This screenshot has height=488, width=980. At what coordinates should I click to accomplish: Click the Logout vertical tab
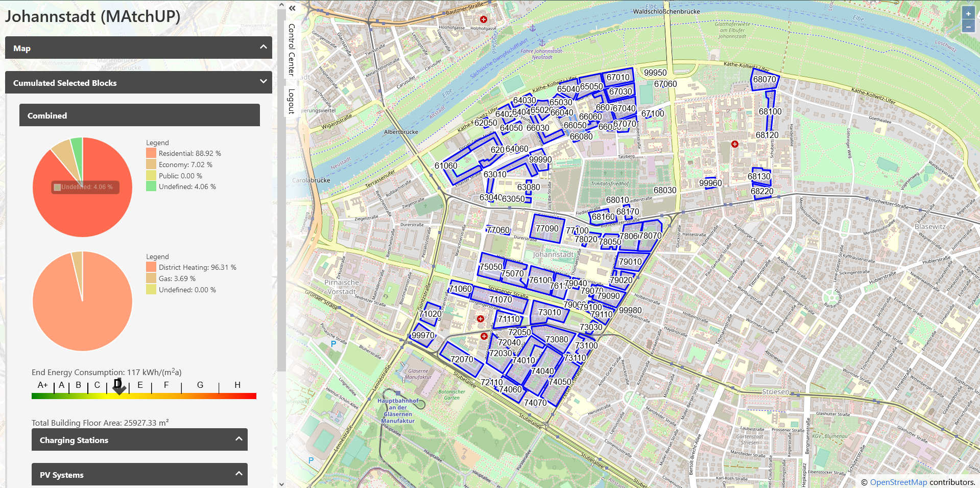pos(291,101)
